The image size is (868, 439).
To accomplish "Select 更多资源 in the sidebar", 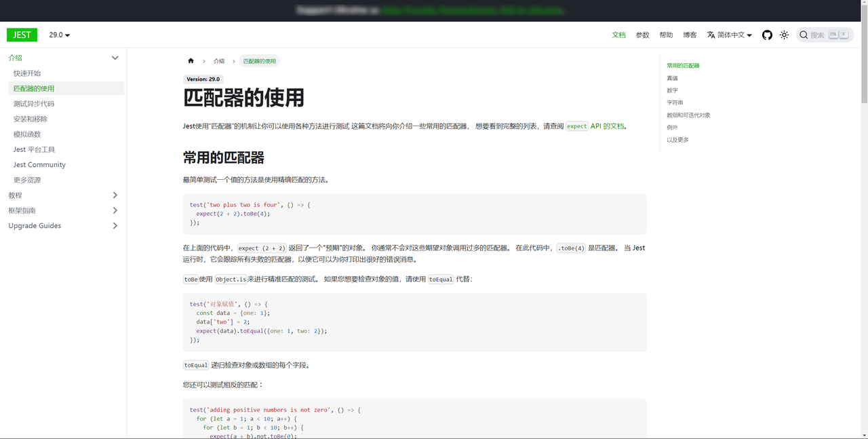I will point(66,180).
